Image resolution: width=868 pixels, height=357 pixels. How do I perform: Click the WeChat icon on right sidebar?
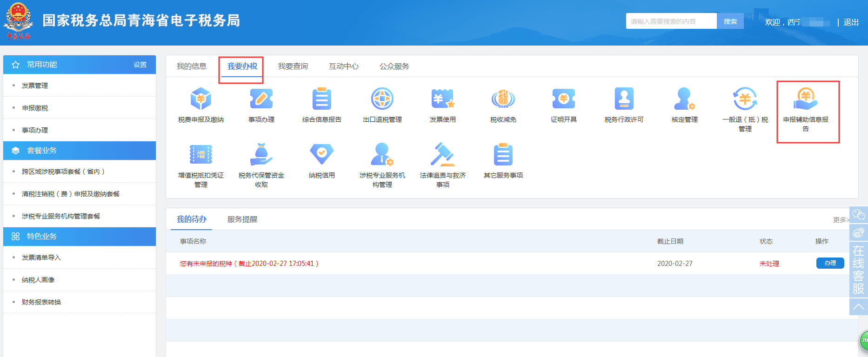coord(858,215)
